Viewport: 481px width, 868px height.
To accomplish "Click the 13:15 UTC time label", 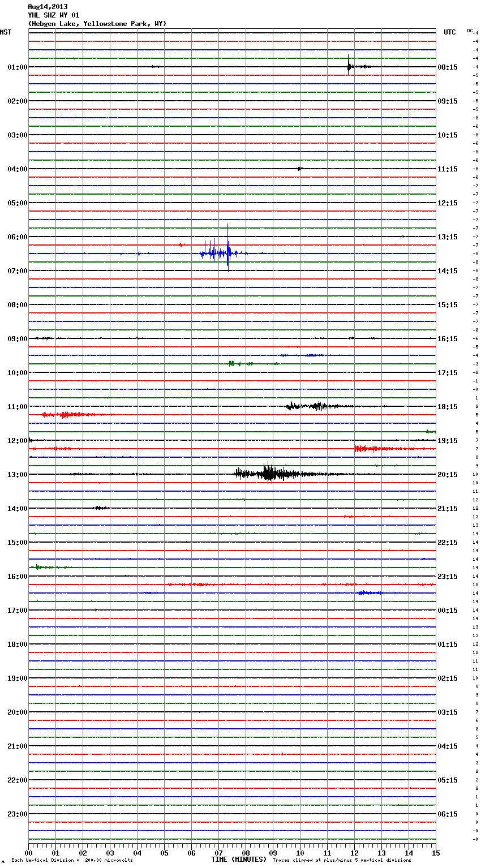I will pyautogui.click(x=448, y=237).
